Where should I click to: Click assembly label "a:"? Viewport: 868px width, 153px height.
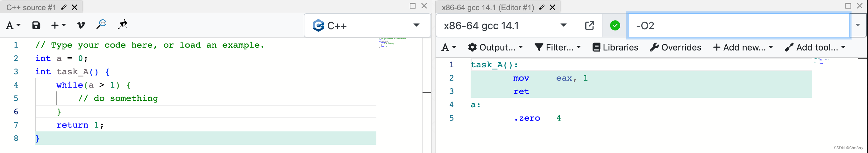coord(475,104)
